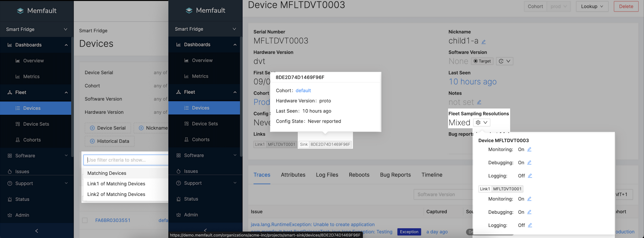Expand the Smart Fridge project selector
Viewport: 644px width, 238px height.
coord(37,29)
